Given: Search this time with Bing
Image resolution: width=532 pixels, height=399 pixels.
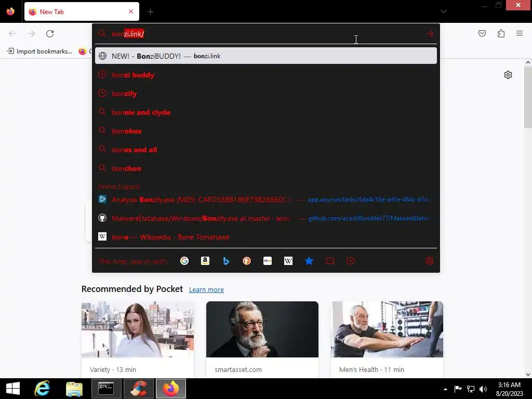Looking at the screenshot, I should point(226,261).
